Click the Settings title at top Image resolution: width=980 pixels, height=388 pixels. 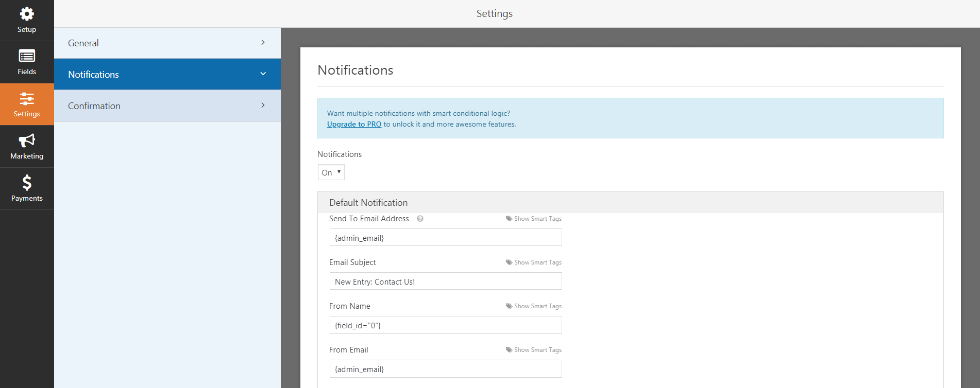click(495, 13)
